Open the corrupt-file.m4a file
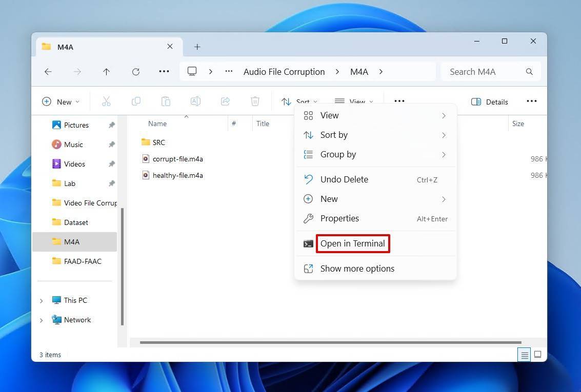 pos(177,159)
